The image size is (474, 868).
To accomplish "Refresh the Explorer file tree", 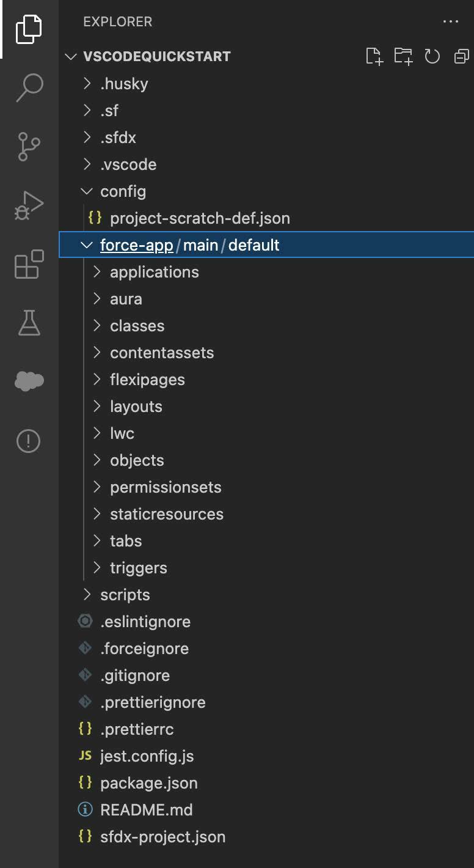I will coord(432,56).
